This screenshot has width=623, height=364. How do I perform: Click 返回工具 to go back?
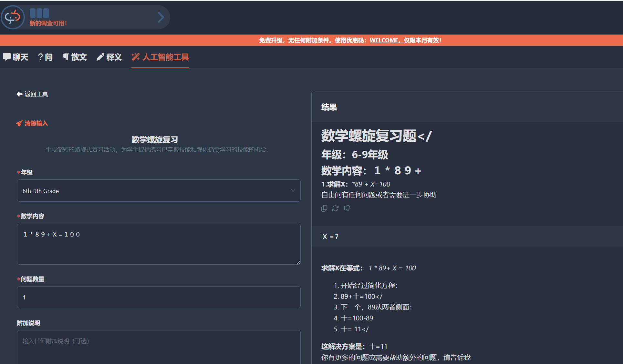(x=36, y=94)
